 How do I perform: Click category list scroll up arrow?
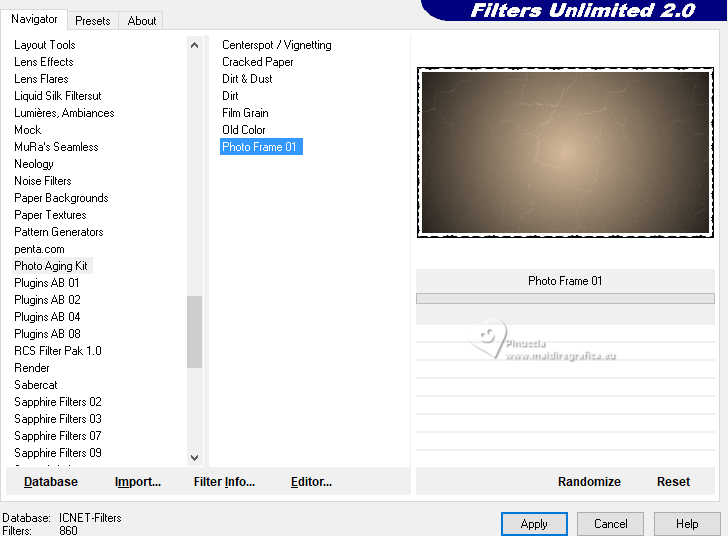(x=195, y=45)
